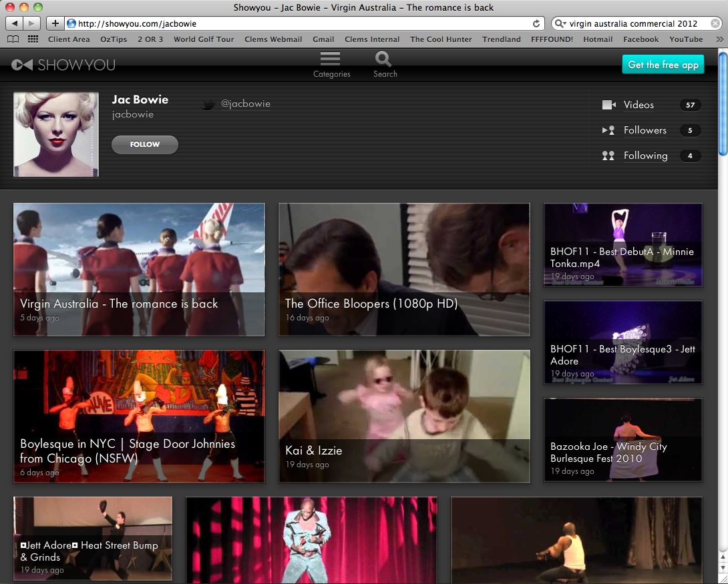This screenshot has height=584, width=728.
Task: Open the OzTips bookmark
Action: coord(114,39)
